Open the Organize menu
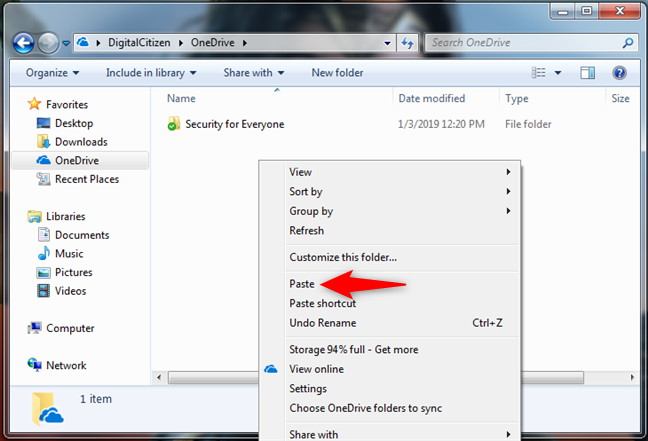This screenshot has height=441, width=648. point(52,73)
